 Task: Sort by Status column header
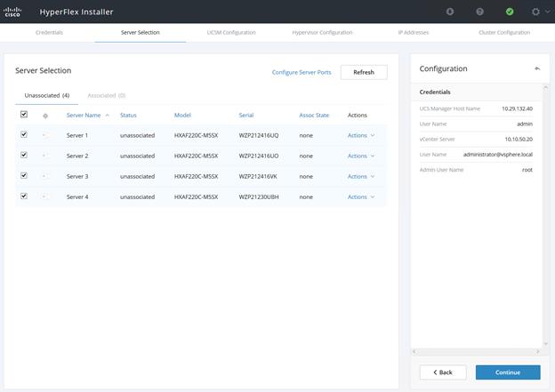click(128, 116)
